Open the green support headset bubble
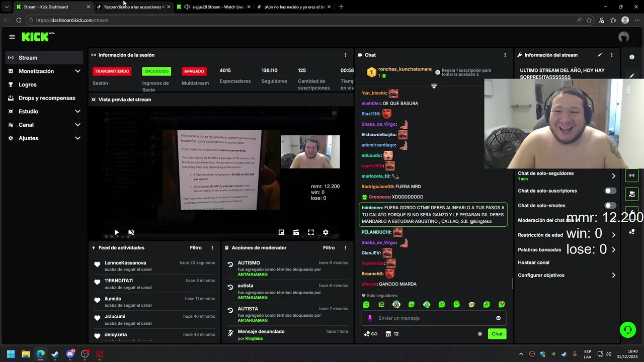 pos(627,330)
